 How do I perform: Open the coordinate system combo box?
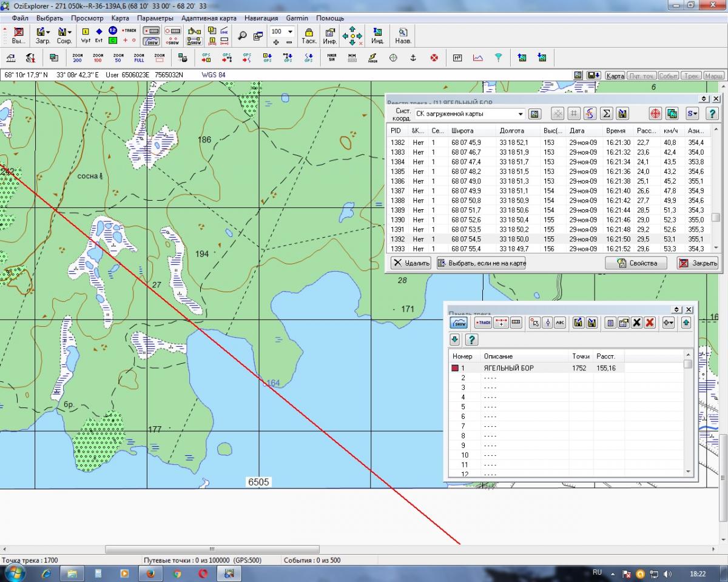(521, 114)
